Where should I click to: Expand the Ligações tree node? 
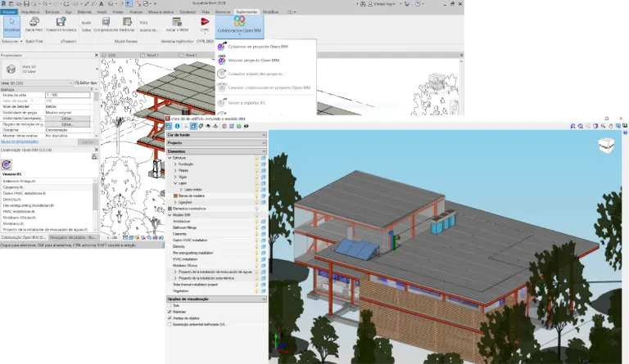[x=175, y=202]
